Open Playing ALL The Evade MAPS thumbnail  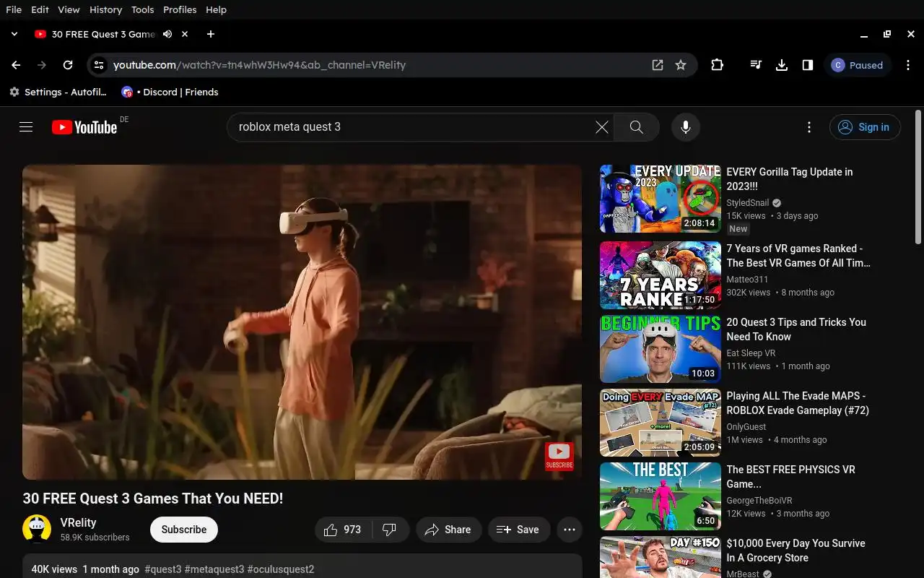pos(661,423)
